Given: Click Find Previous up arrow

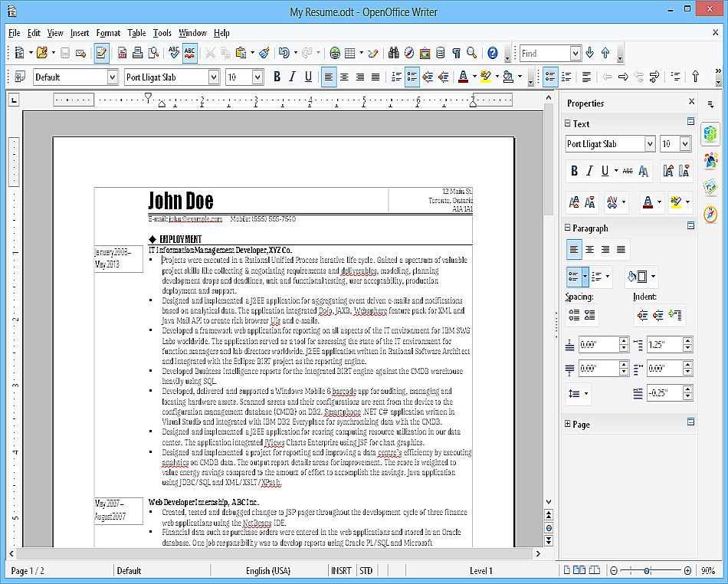Looking at the screenshot, I should [605, 53].
